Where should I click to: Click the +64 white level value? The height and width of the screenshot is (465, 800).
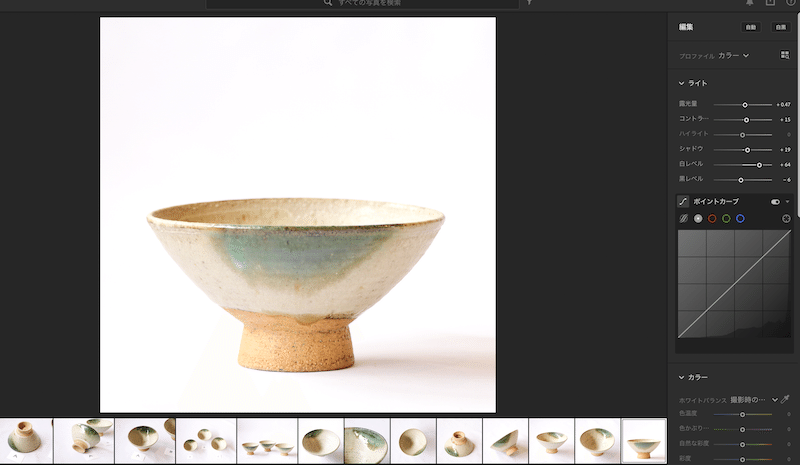pos(785,165)
